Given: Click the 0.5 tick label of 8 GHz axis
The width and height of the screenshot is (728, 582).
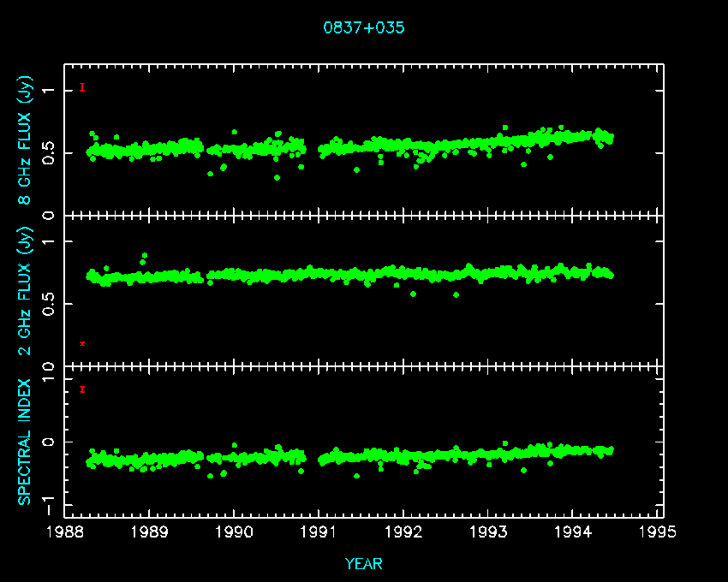Looking at the screenshot, I should tap(49, 153).
